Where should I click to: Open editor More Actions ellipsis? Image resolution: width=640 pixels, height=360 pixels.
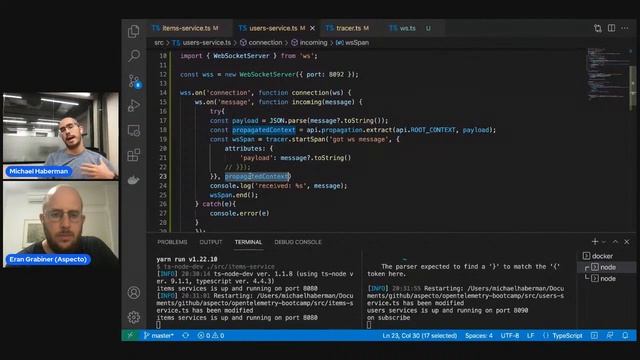coord(625,28)
